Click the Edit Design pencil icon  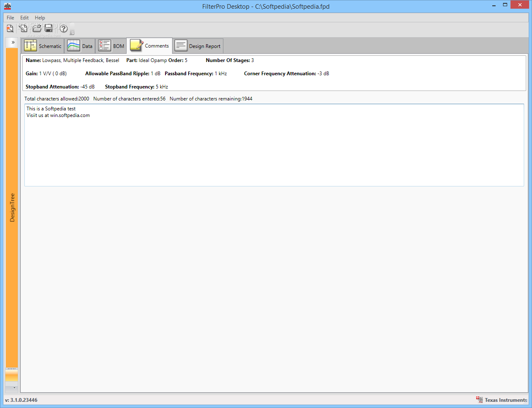24,29
